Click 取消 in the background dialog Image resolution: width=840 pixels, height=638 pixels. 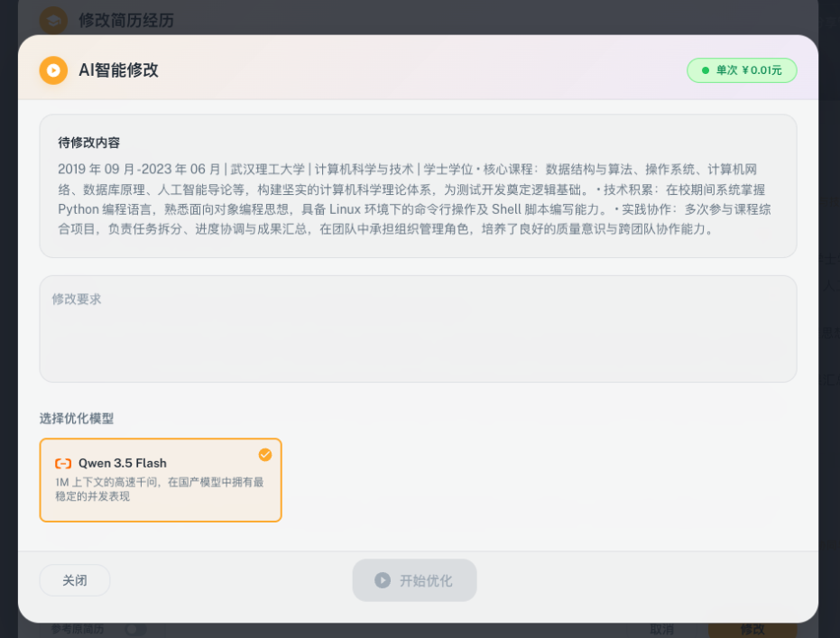pyautogui.click(x=661, y=630)
